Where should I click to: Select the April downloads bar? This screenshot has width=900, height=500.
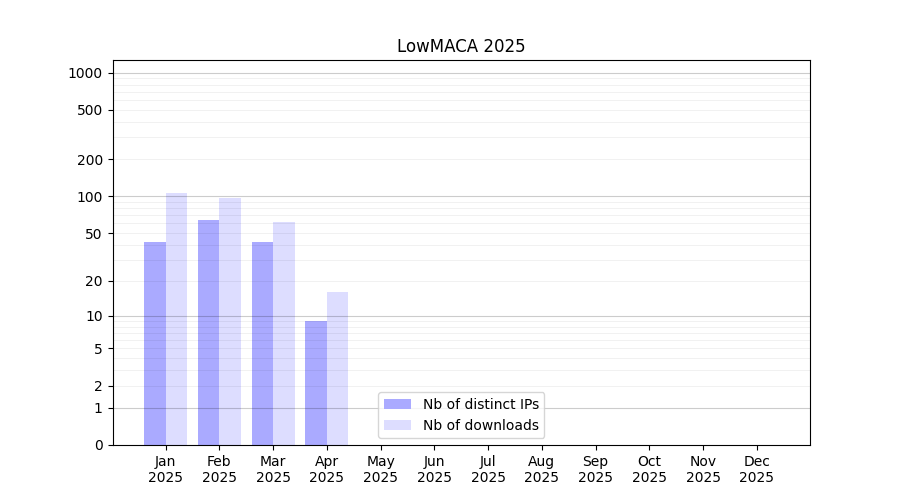click(338, 368)
